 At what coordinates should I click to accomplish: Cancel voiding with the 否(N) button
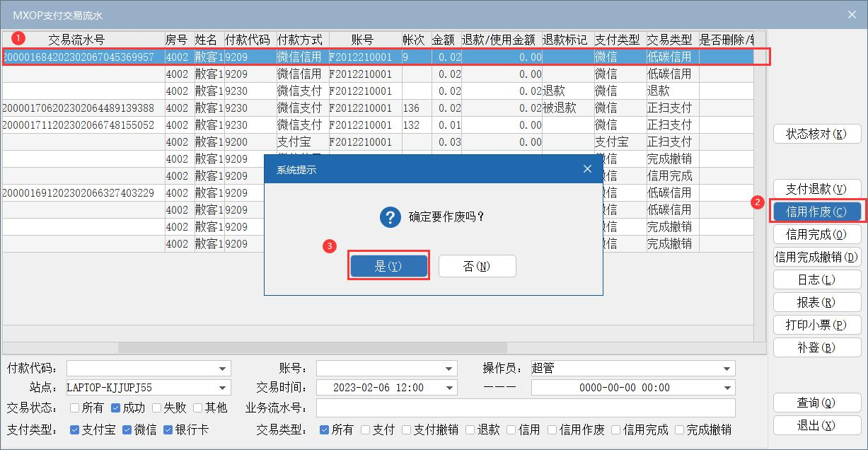pos(477,266)
